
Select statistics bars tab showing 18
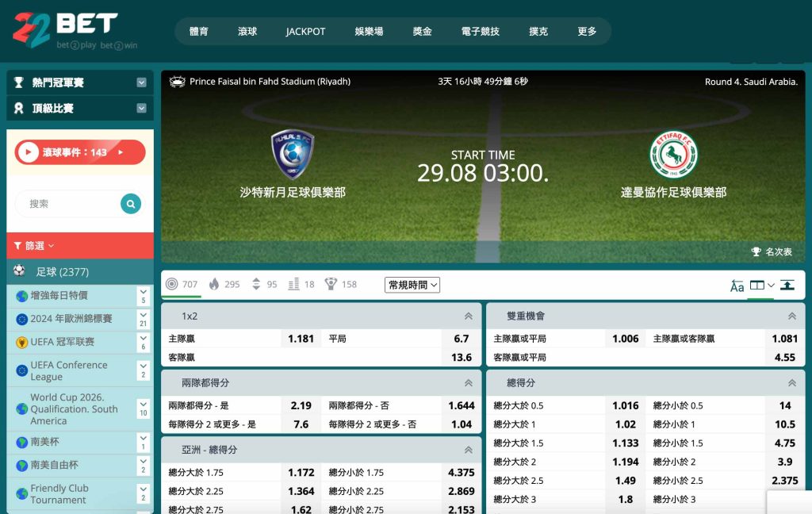pyautogui.click(x=301, y=284)
